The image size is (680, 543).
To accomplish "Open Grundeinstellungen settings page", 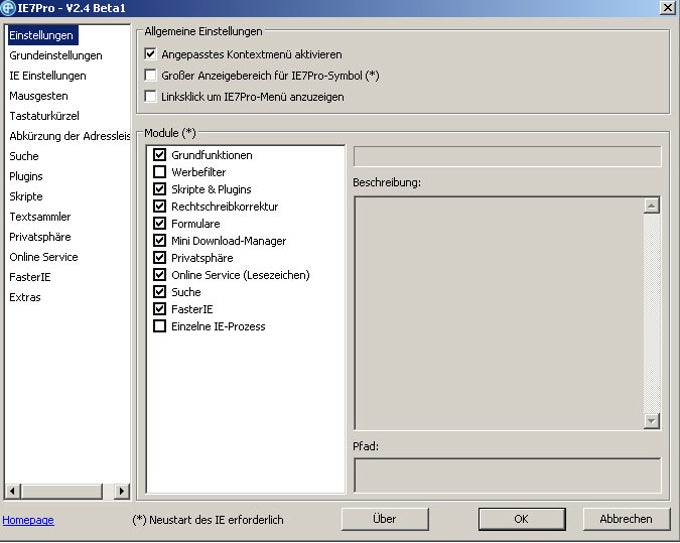I will (56, 56).
